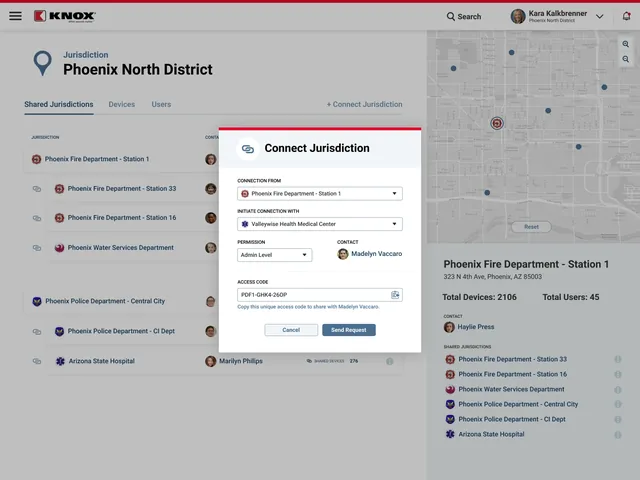Click the jurisdiction location pin icon
640x480 pixels.
[42, 63]
